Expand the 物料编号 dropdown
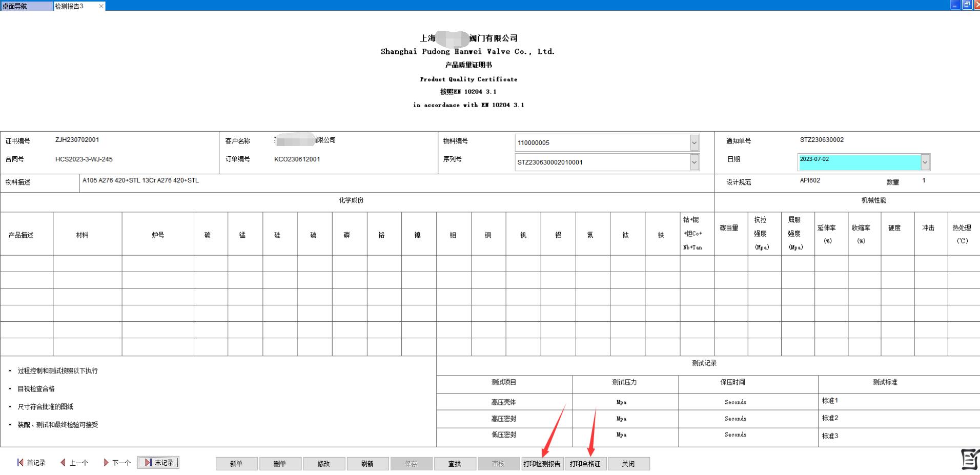 pyautogui.click(x=694, y=143)
